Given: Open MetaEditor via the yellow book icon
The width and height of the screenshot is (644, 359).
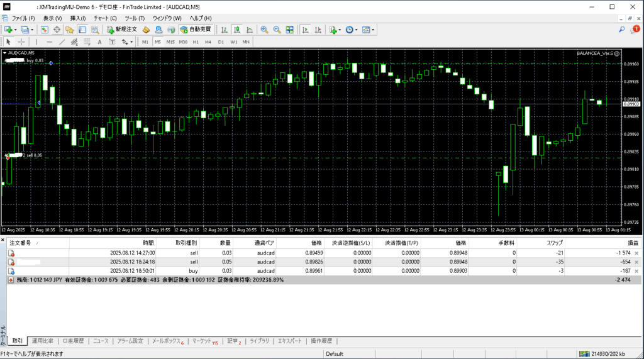Looking at the screenshot, I should [146, 30].
